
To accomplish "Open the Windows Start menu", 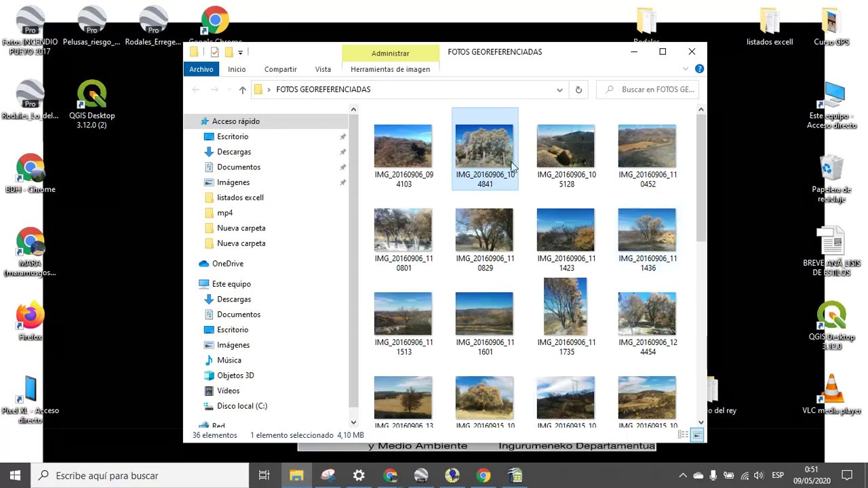I will tap(15, 475).
